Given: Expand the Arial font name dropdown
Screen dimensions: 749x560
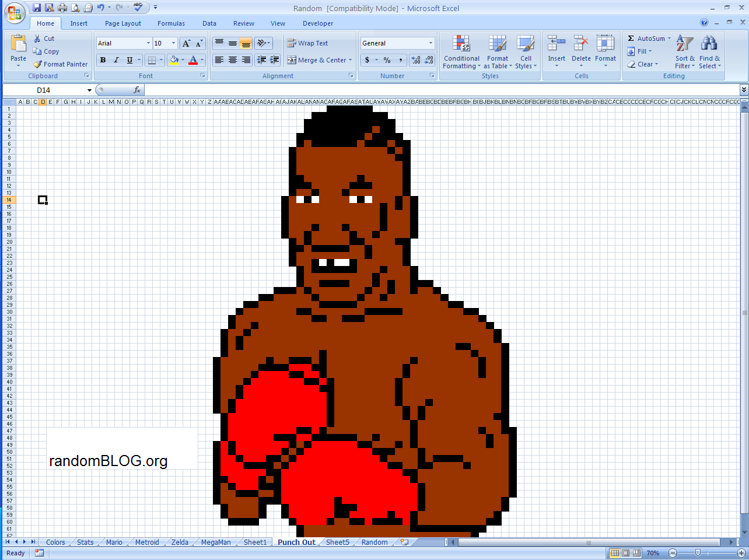Looking at the screenshot, I should coord(148,43).
